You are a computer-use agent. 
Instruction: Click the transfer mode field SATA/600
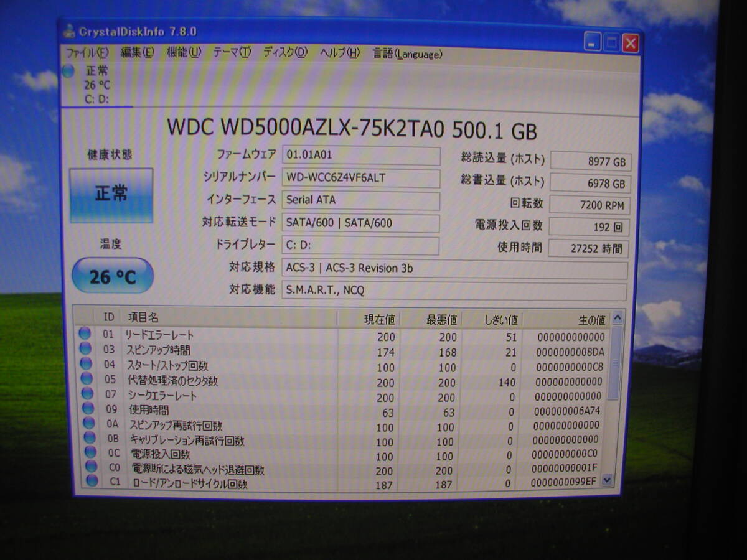click(360, 223)
